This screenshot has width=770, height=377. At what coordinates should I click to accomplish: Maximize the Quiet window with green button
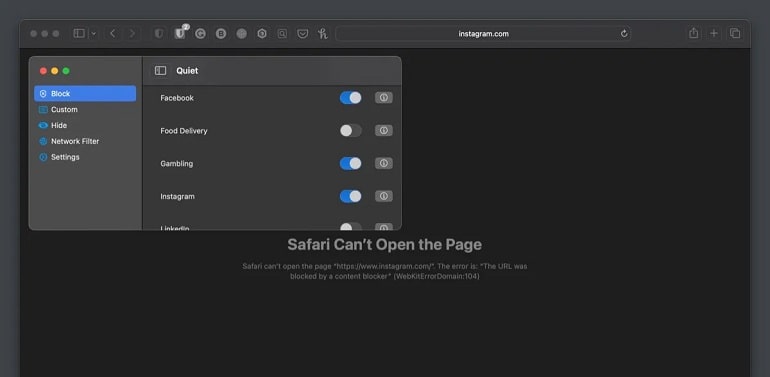click(x=66, y=71)
